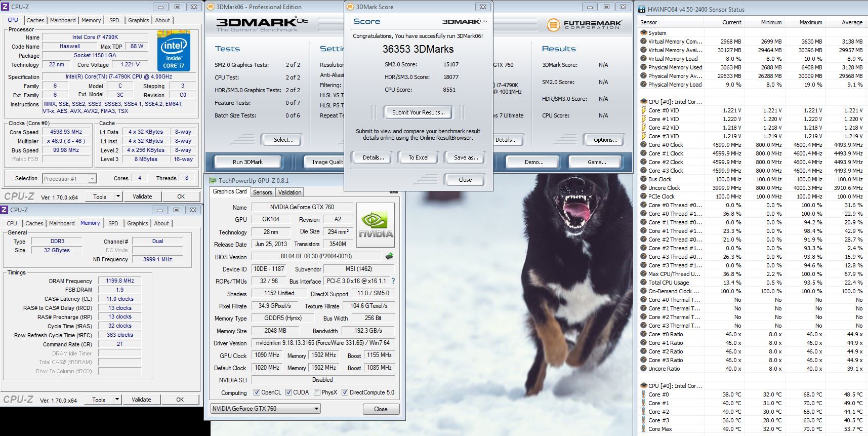Image resolution: width=868 pixels, height=436 pixels.
Task: Click the NVIDIA logo in GPU-Z
Action: click(x=376, y=225)
